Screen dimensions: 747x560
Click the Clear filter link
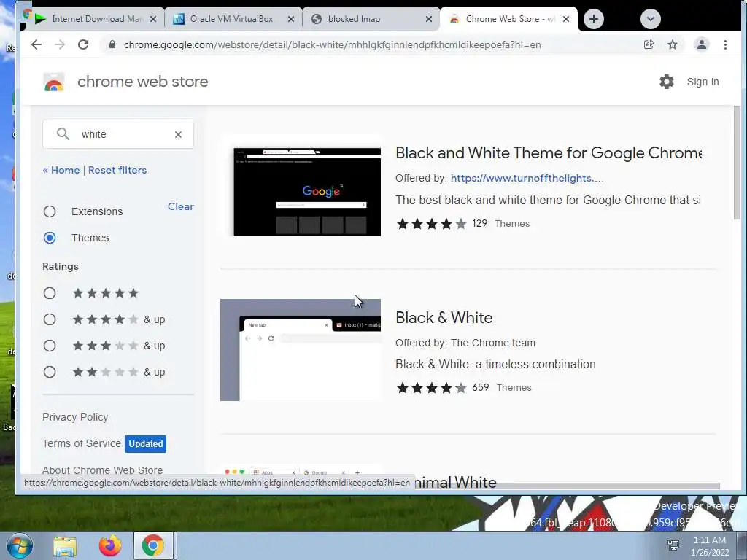click(x=181, y=206)
